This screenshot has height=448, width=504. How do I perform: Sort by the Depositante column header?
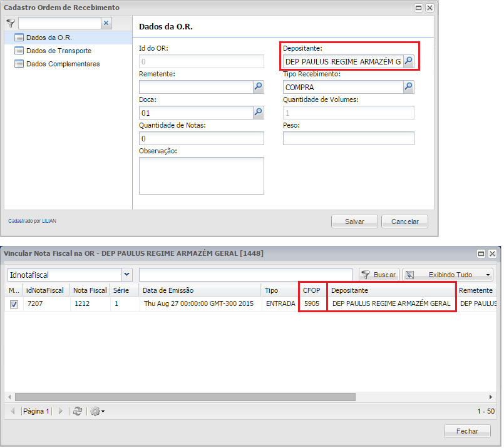coord(391,290)
